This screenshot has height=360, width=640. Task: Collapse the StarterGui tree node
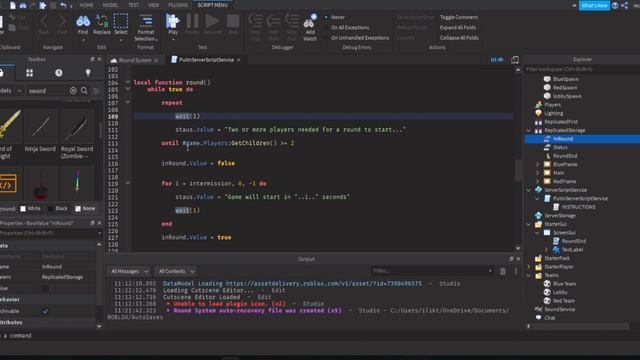point(529,224)
